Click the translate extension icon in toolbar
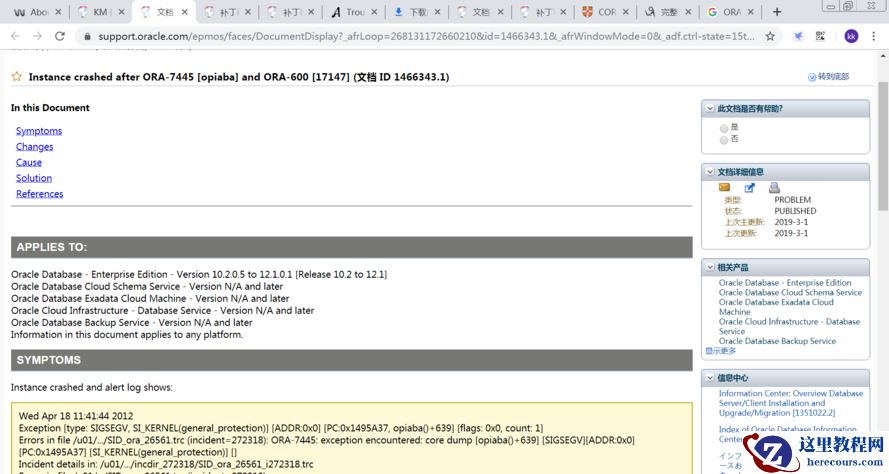Image resolution: width=889 pixels, height=474 pixels. click(820, 36)
